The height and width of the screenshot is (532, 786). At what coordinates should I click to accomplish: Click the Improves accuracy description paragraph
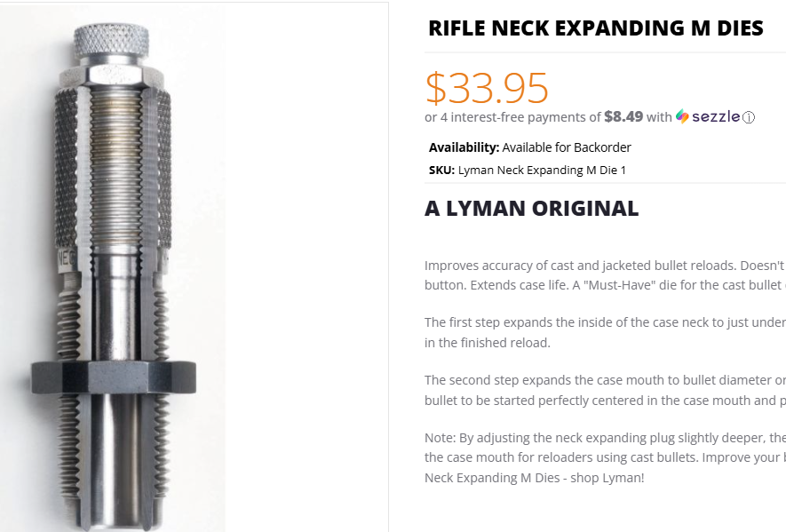(x=605, y=275)
